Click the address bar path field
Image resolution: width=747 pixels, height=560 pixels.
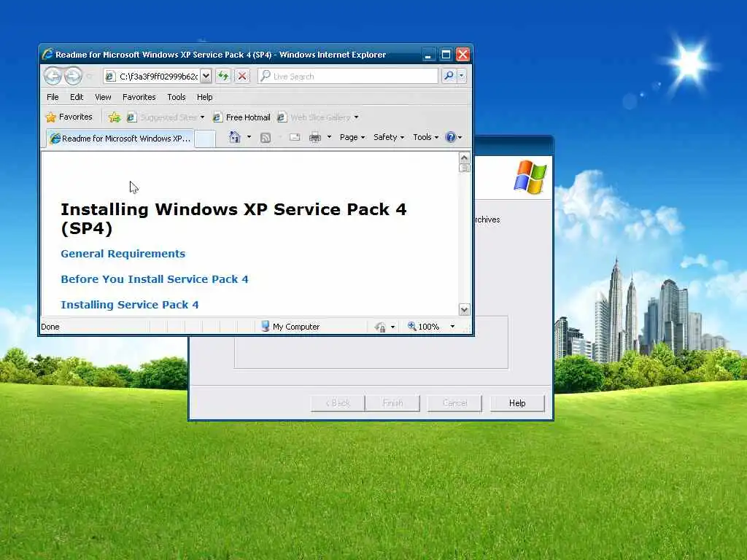pyautogui.click(x=158, y=76)
